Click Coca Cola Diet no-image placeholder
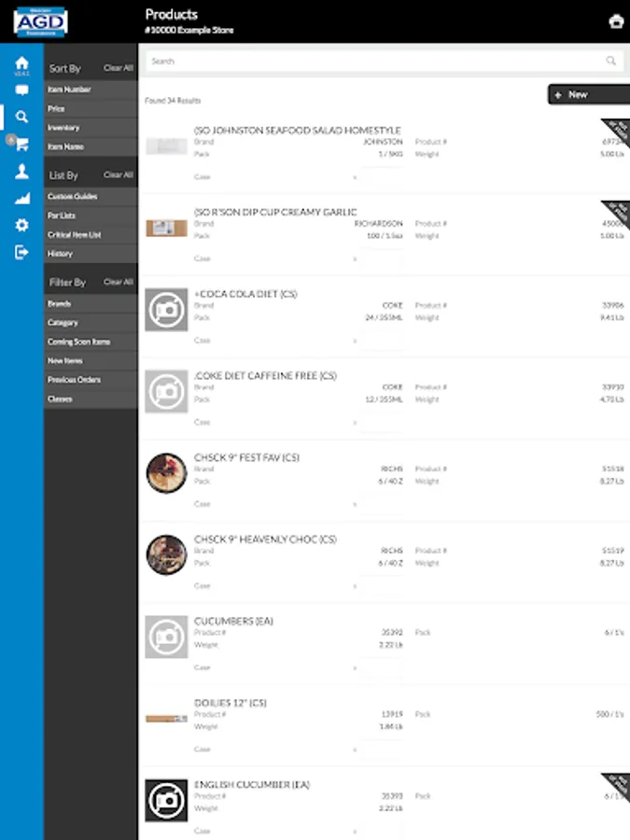Image resolution: width=630 pixels, height=840 pixels. point(167,310)
